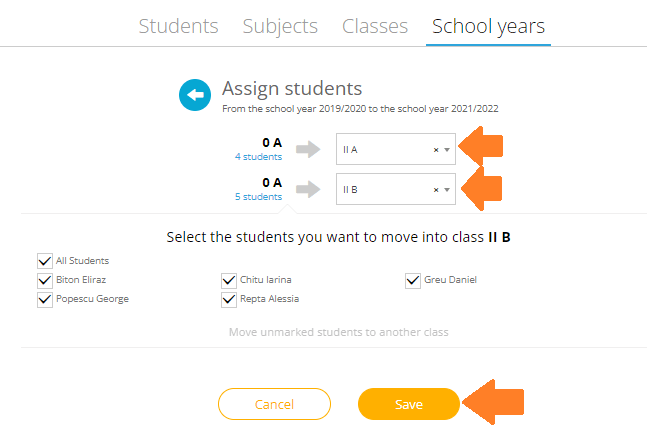The image size is (647, 440).
Task: Switch to the Students tab
Action: click(178, 26)
